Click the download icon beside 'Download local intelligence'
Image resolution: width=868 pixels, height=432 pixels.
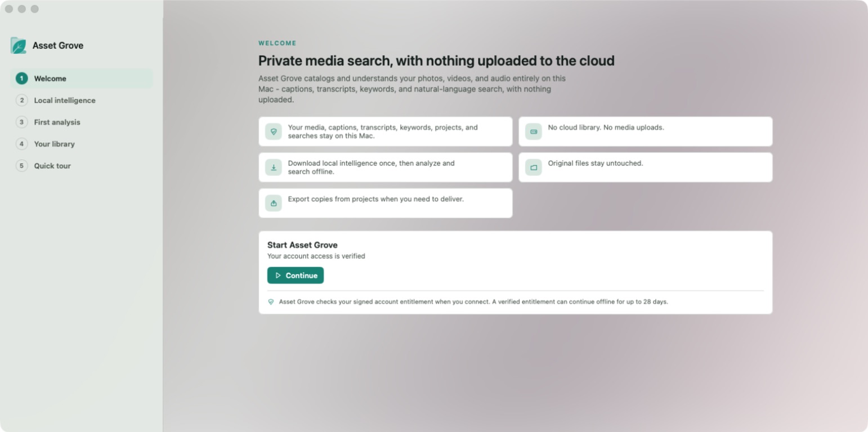coord(274,168)
